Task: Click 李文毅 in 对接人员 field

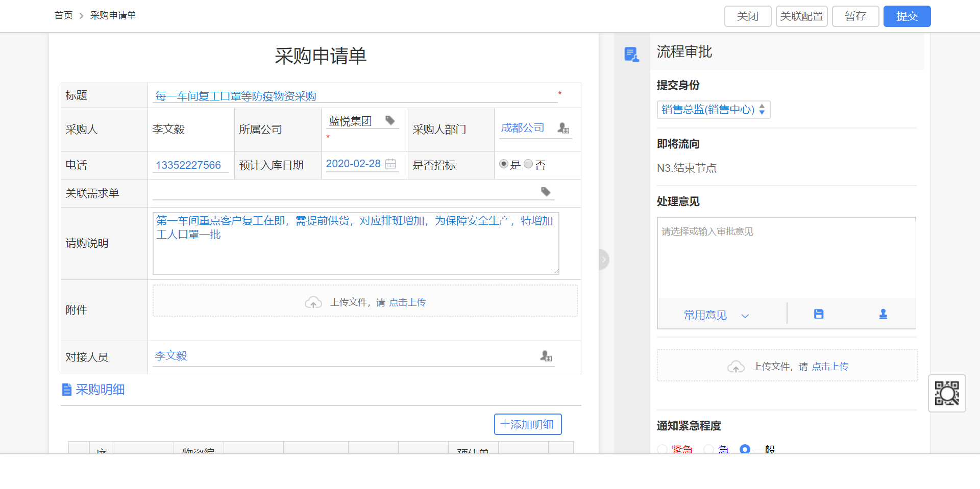Action: [x=171, y=356]
